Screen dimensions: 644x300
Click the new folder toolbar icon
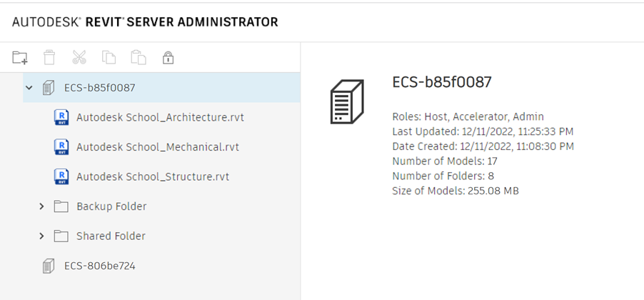20,57
